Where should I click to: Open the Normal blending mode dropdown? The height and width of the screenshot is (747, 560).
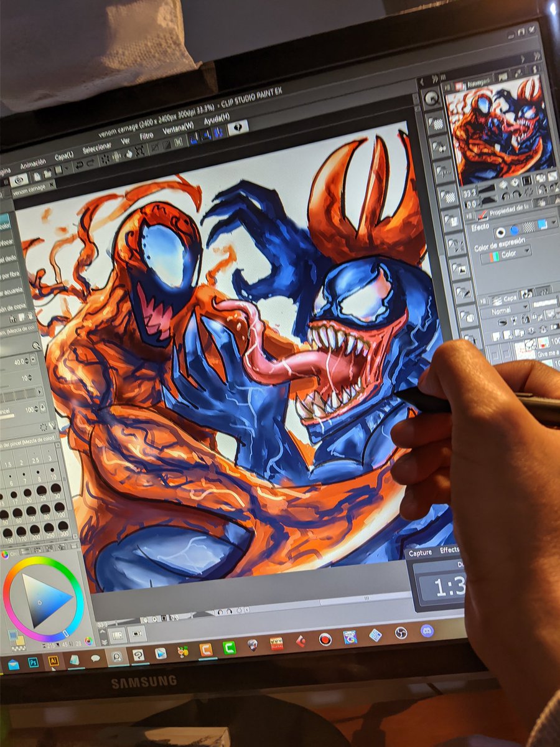click(505, 311)
